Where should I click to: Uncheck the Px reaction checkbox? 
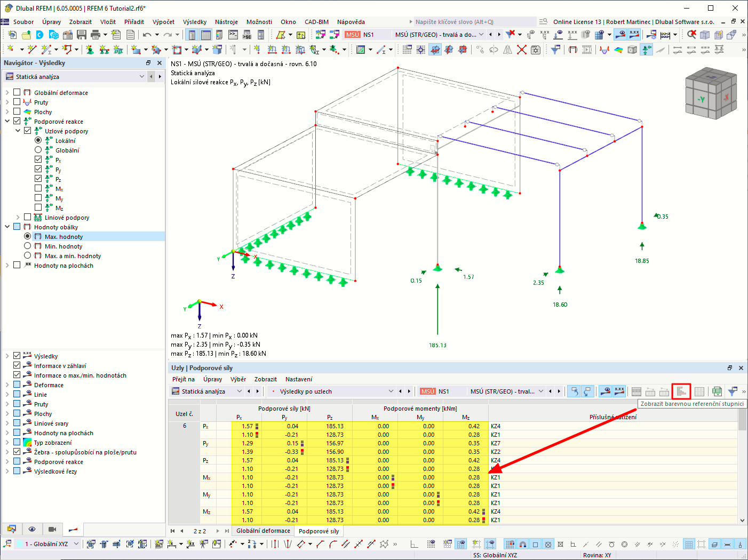pyautogui.click(x=38, y=159)
